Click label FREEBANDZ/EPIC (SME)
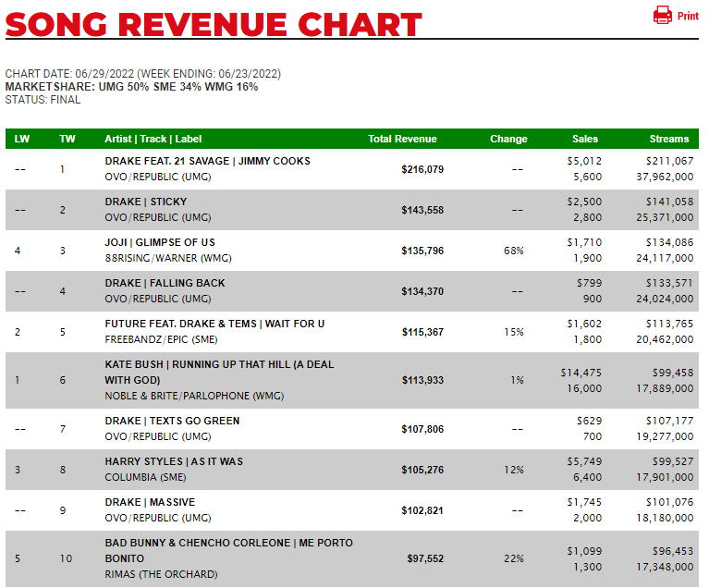This screenshot has height=588, width=709. pyautogui.click(x=161, y=339)
